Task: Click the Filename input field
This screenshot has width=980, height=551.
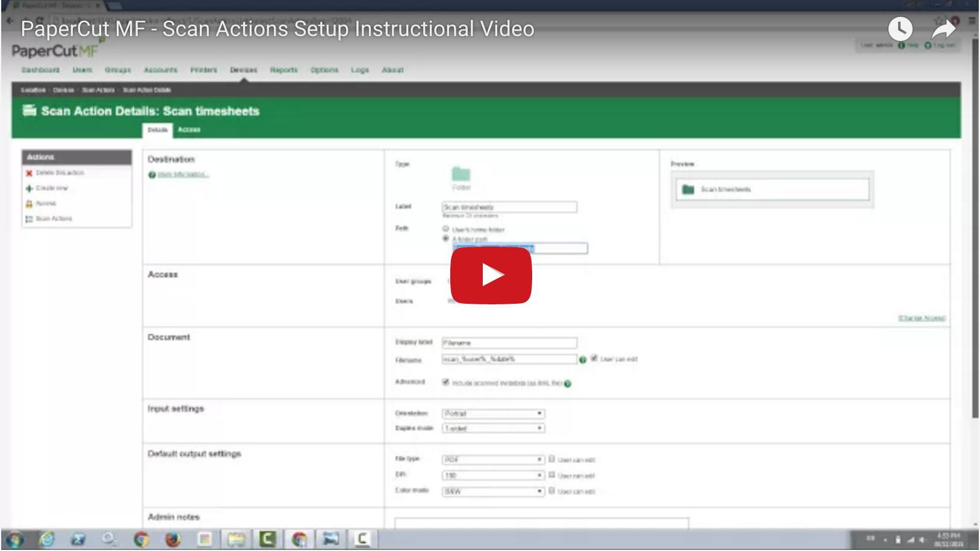Action: 509,359
